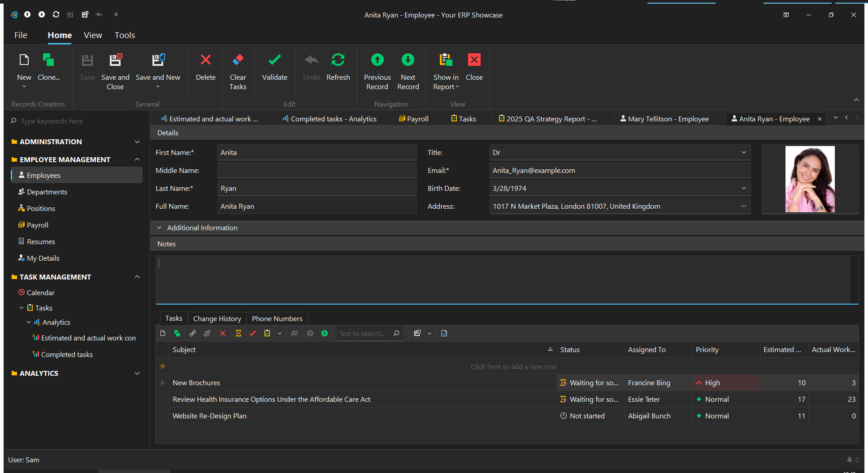Collapse the Additional Information section
The height and width of the screenshot is (473, 868).
click(159, 228)
